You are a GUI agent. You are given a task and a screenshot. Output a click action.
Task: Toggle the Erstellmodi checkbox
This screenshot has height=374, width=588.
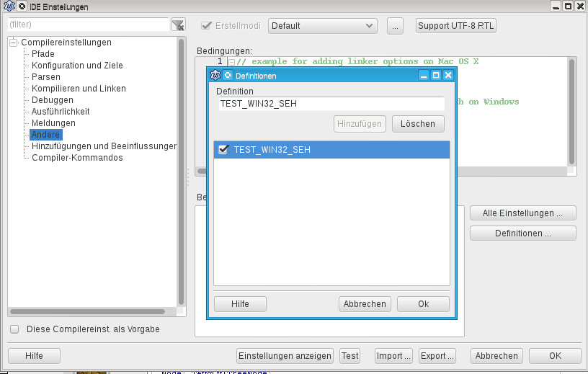click(205, 26)
